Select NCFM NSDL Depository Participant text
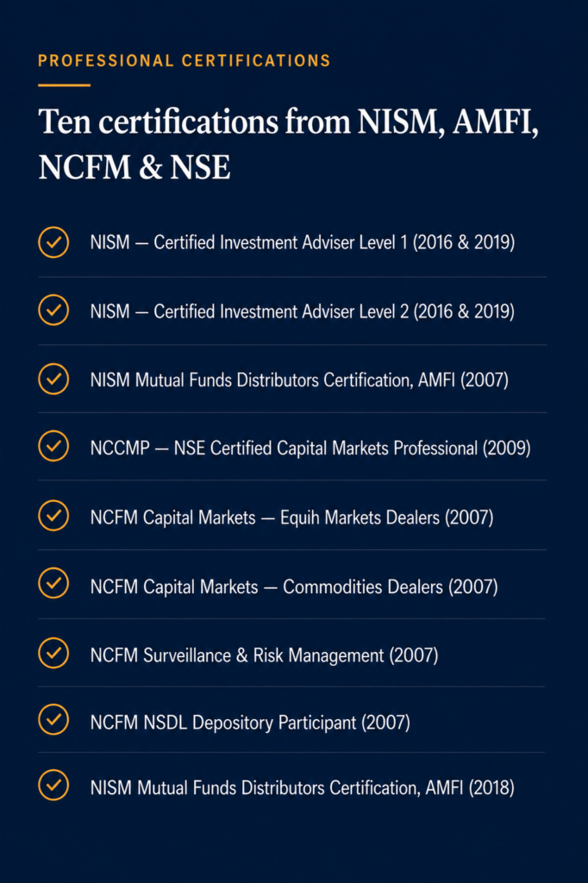Viewport: 588px width, 883px height. (x=250, y=723)
